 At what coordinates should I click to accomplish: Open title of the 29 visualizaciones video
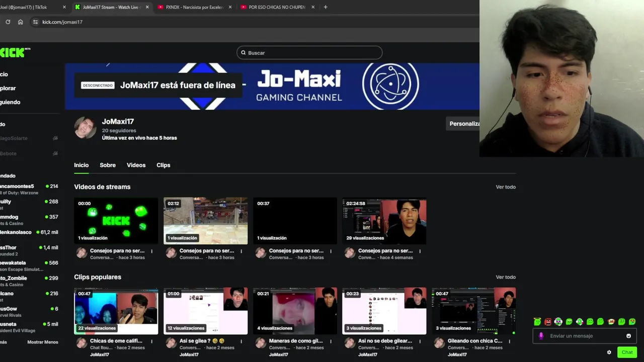[x=385, y=250]
